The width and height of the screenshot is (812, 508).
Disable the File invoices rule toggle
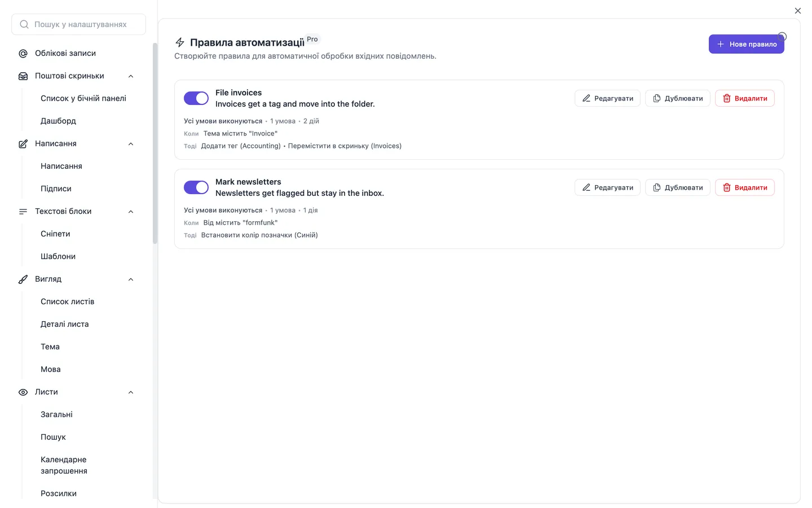pos(196,98)
